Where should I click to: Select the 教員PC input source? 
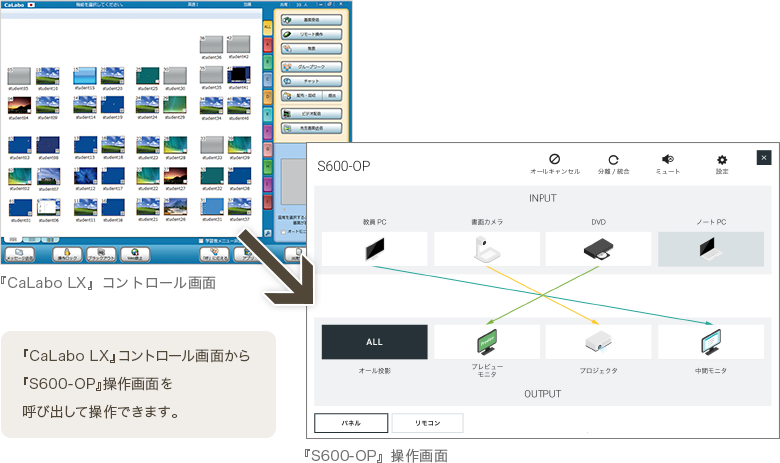[x=375, y=249]
